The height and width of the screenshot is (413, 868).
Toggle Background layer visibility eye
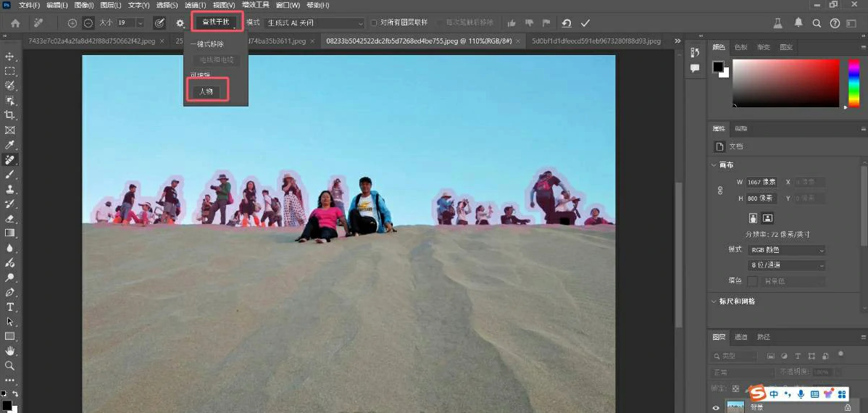716,408
